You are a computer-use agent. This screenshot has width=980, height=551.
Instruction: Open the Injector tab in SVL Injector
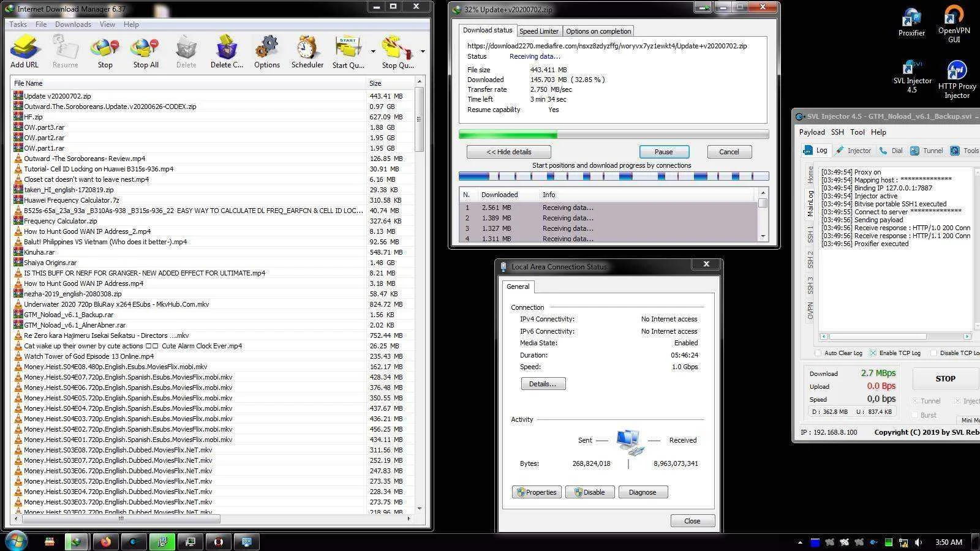(853, 151)
